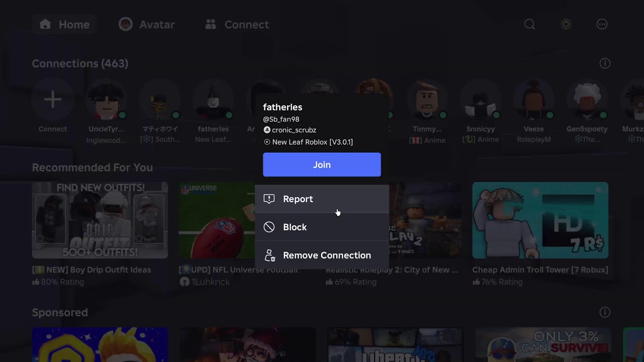Open the ONLY 3% CAN SURVIVE sponsored thumbnail

point(543,345)
